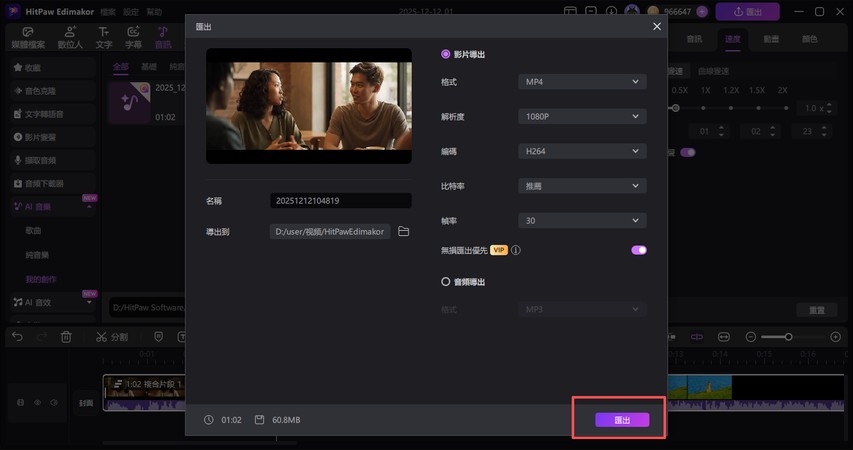Click the purple plus to add coins
Screen dimensions: 853x450
tap(702, 11)
